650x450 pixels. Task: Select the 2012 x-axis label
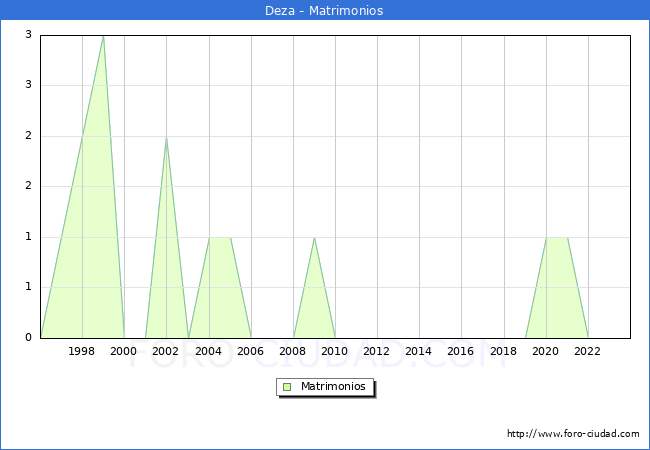377,351
